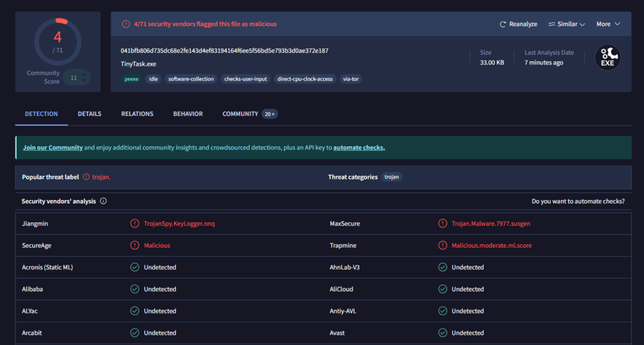Image resolution: width=644 pixels, height=345 pixels.
Task: Select the file hash 041bfb806d... text
Action: point(224,50)
